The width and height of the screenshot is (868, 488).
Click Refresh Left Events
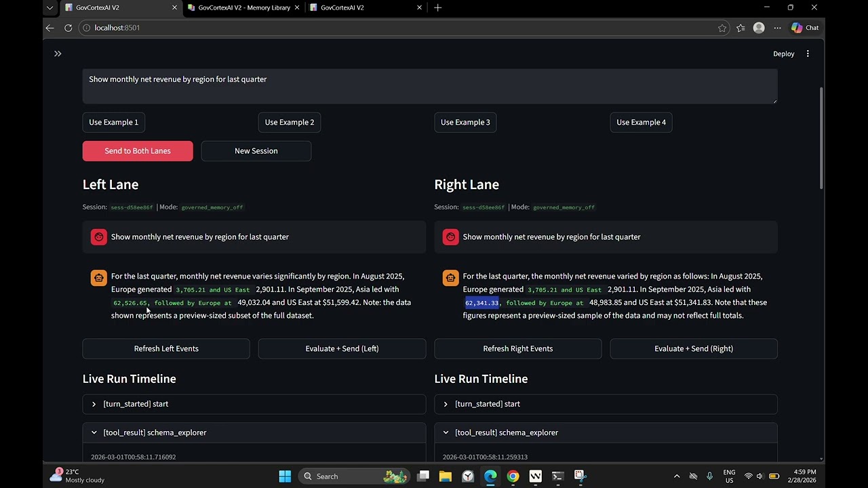[x=166, y=348]
